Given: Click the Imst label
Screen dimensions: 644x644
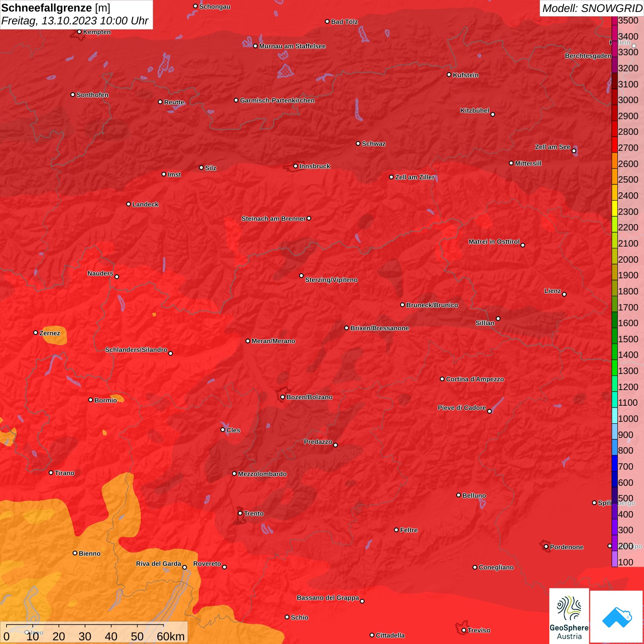Looking at the screenshot, I should coord(174,174).
